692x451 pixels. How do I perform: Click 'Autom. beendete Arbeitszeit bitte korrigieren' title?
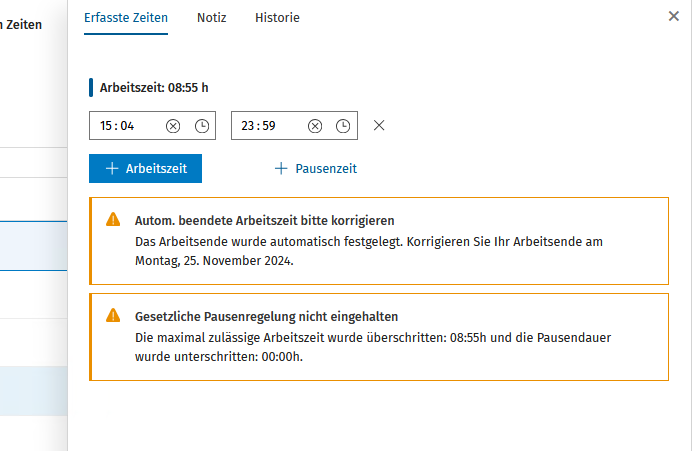tap(264, 221)
